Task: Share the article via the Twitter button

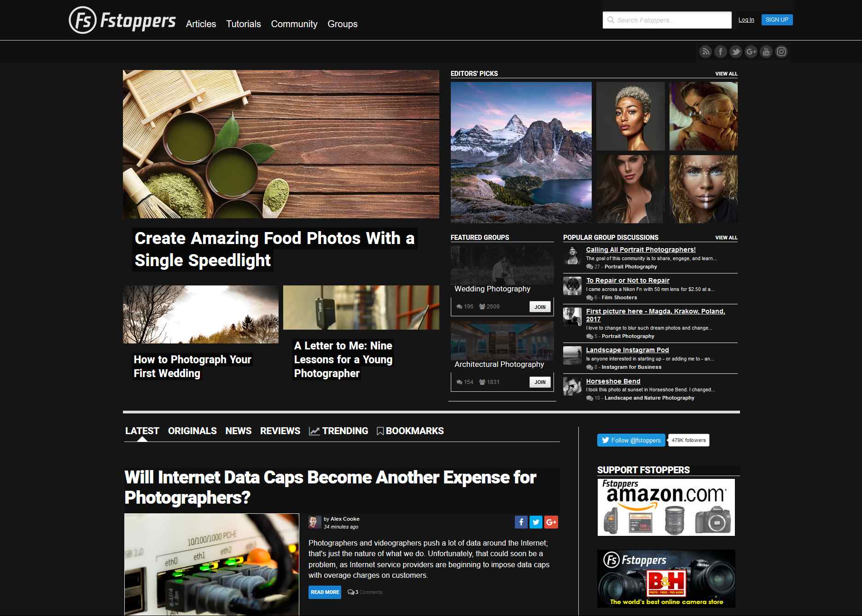Action: point(536,522)
